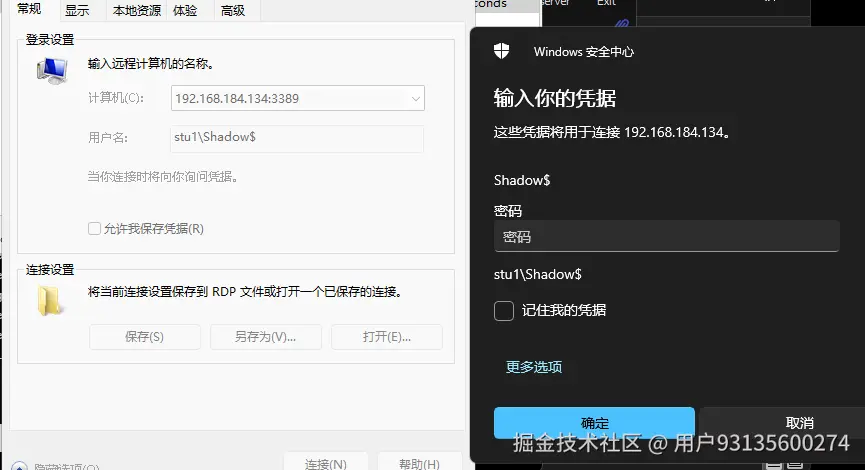Image resolution: width=865 pixels, height=470 pixels.
Task: Click the 当你连接时将向你询问凭据 text
Action: click(x=162, y=177)
